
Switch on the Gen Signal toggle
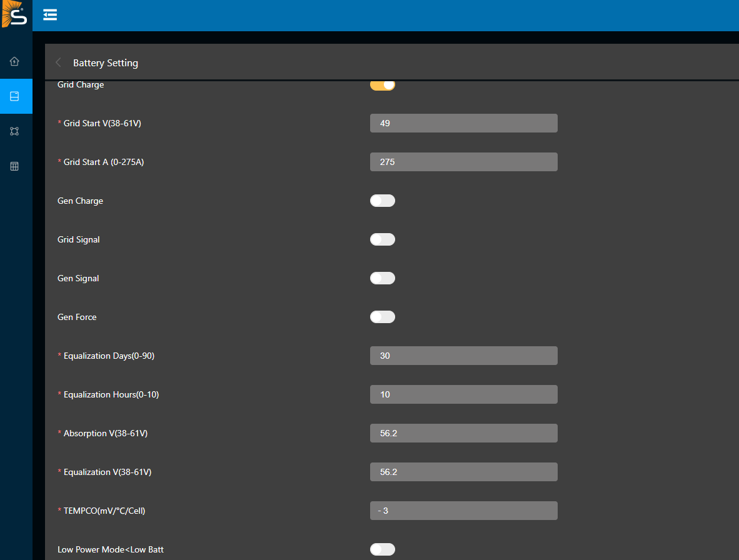click(382, 278)
